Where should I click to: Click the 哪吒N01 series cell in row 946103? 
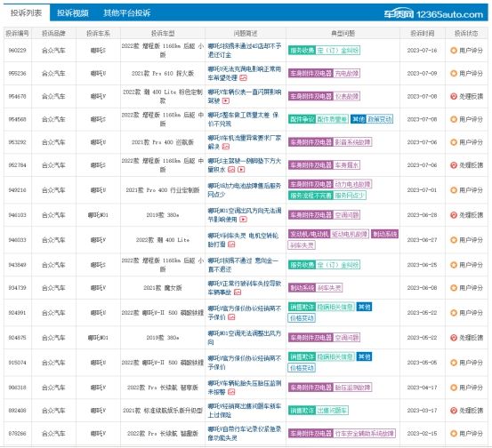(98, 215)
